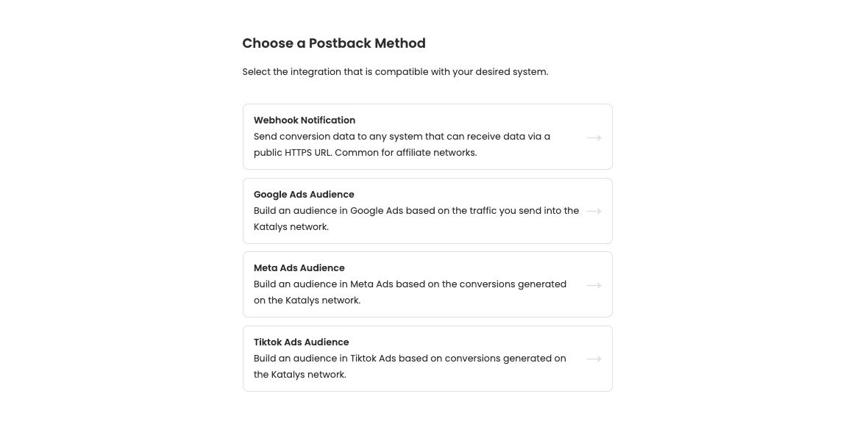
Task: Click the 'Send conversion data to any system' description
Action: click(402, 137)
